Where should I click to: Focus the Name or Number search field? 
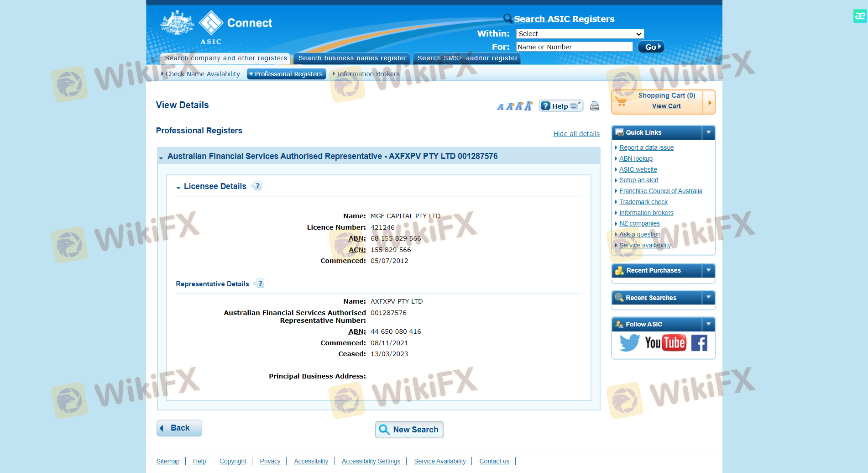click(x=574, y=47)
